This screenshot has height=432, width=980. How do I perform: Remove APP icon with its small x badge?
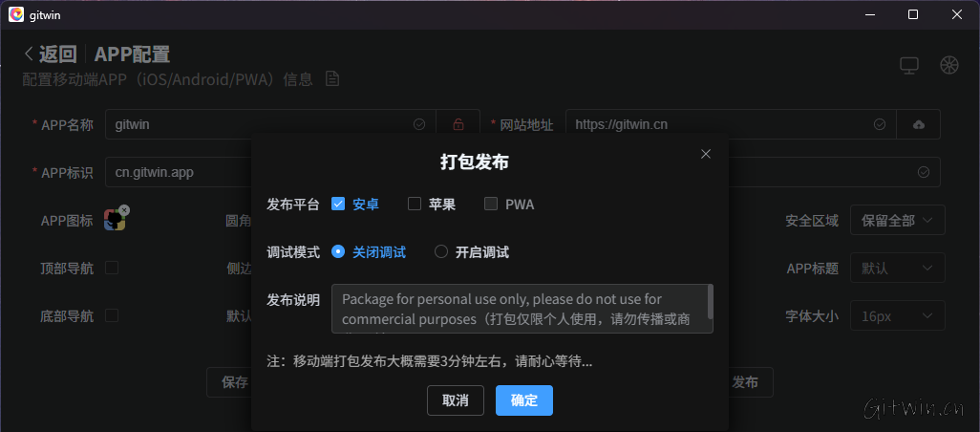(x=124, y=210)
